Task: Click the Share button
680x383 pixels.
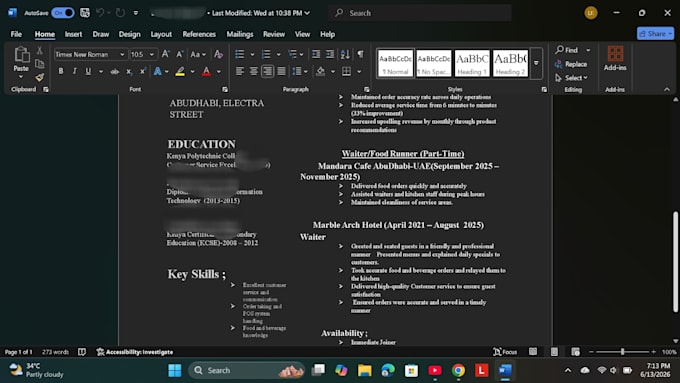Action: click(x=655, y=33)
